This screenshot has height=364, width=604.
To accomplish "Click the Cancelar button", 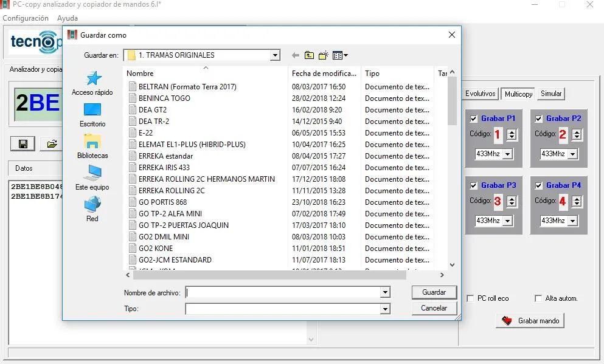I will click(x=434, y=308).
